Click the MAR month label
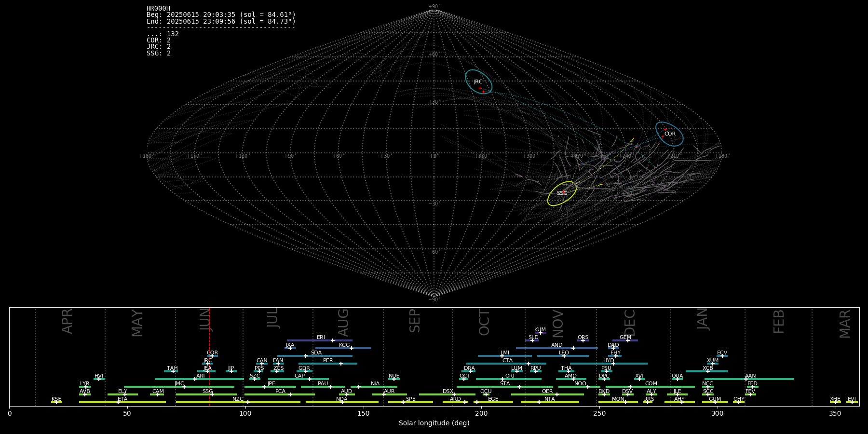868x434 pixels. (x=845, y=324)
